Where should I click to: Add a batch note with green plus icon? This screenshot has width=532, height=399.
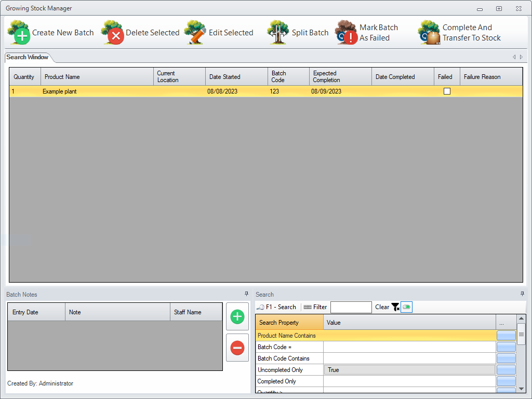[x=237, y=316]
